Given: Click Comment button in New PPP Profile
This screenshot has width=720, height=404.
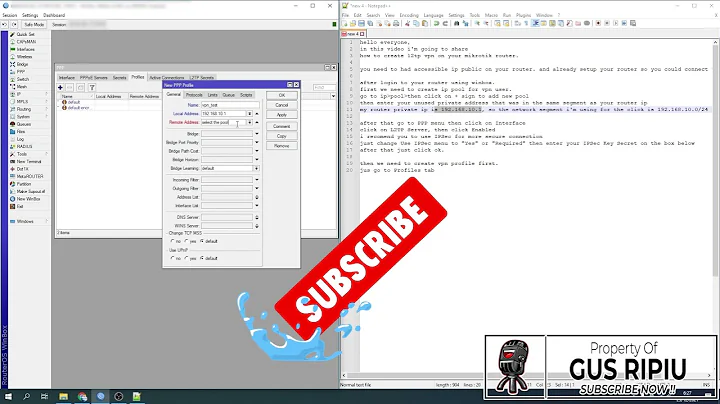Looking at the screenshot, I should point(282,126).
